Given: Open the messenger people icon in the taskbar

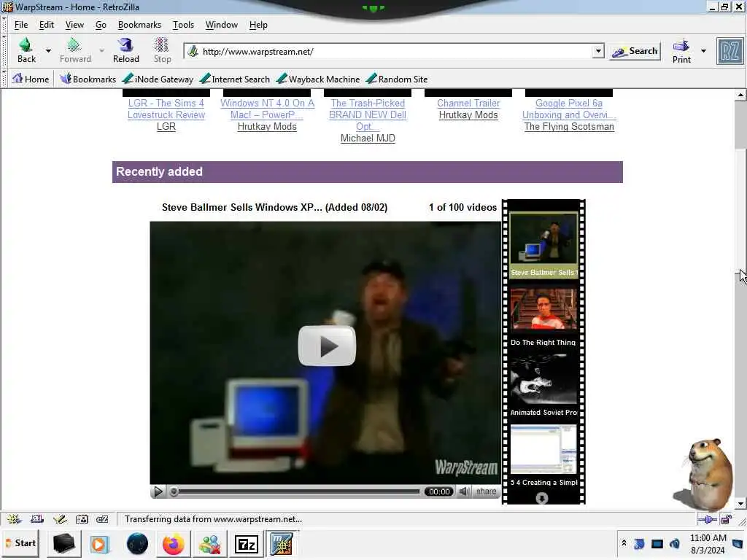Looking at the screenshot, I should [210, 544].
